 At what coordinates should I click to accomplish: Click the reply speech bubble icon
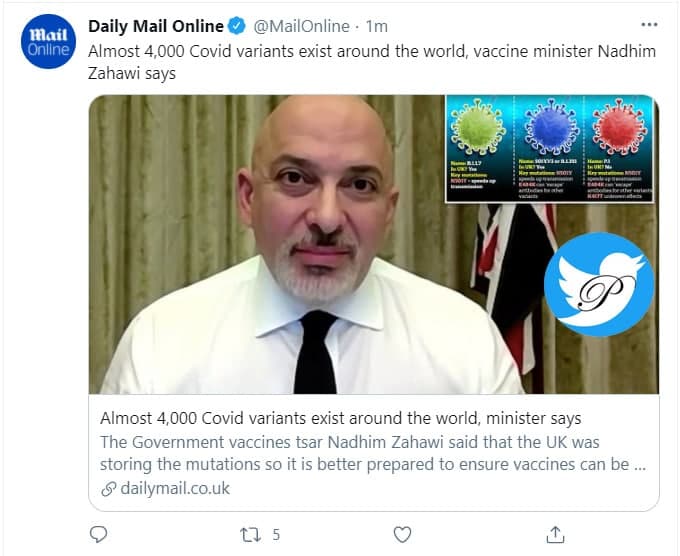click(98, 534)
